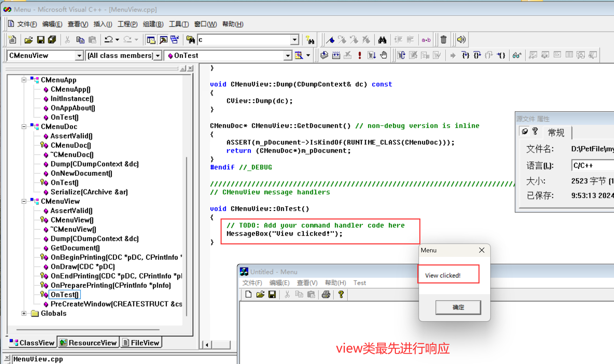The image size is (614, 364).
Task: Select OnNewDocument() under CMenuDoc
Action: [x=81, y=173]
